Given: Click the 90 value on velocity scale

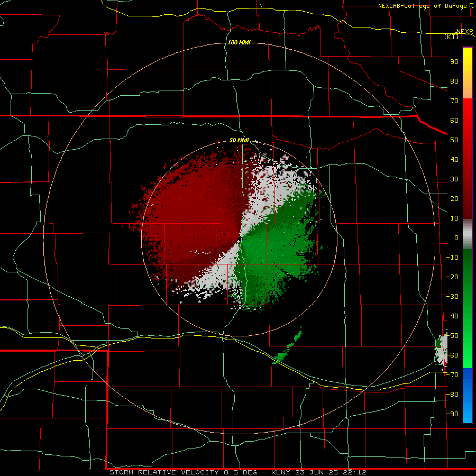Looking at the screenshot, I should 454,62.
